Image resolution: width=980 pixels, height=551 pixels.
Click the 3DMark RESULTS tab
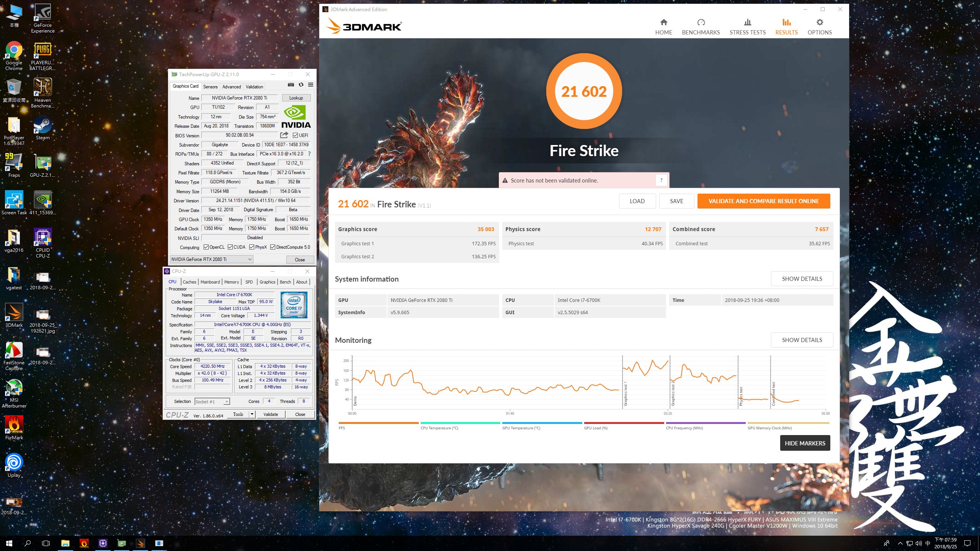pyautogui.click(x=786, y=27)
